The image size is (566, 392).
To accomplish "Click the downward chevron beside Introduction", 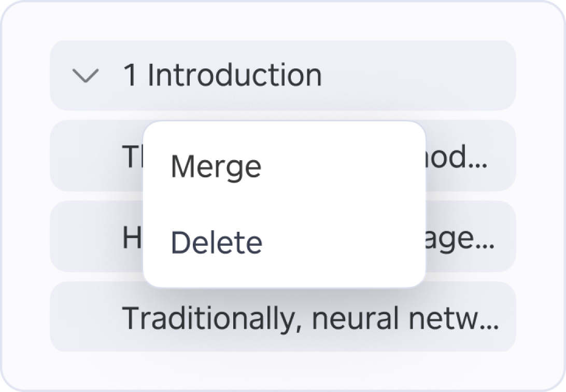I will [x=85, y=76].
